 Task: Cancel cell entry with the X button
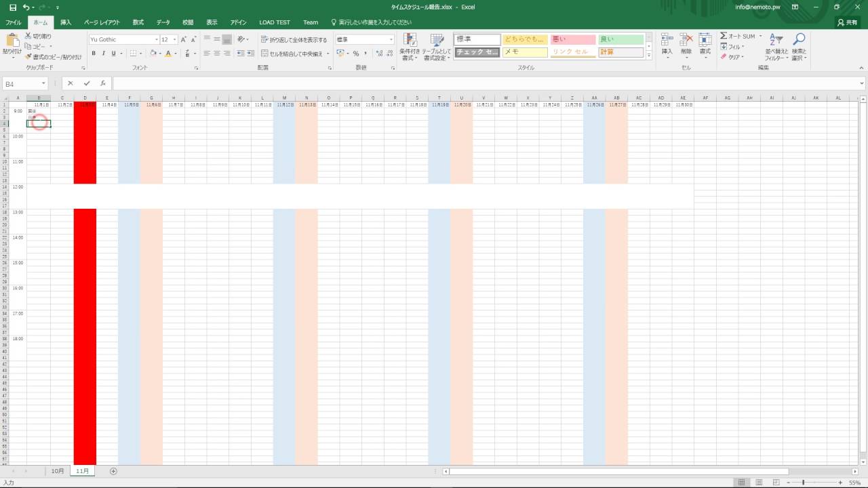click(70, 83)
